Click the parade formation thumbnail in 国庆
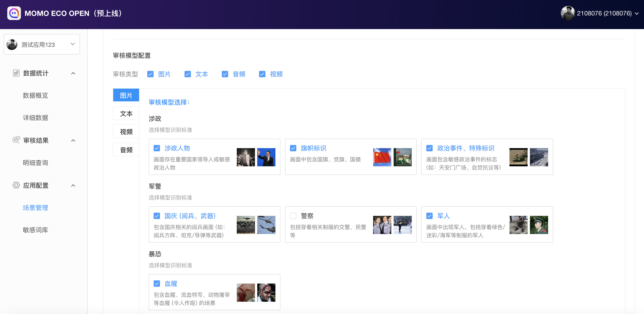This screenshot has width=644, height=314. (245, 225)
